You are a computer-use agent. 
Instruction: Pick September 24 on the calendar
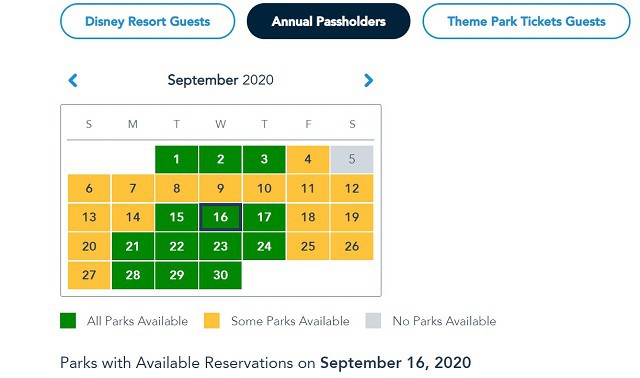[264, 246]
